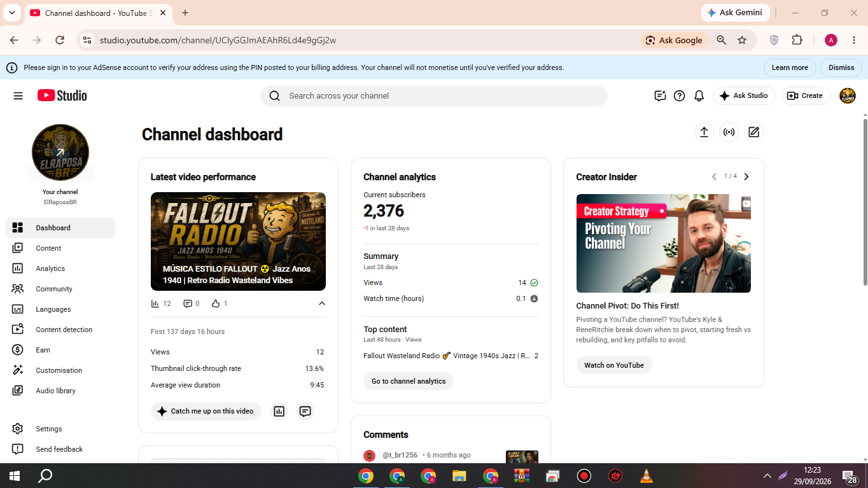Viewport: 868px width, 488px height.
Task: Click the Go live broadcast icon
Action: tap(729, 132)
